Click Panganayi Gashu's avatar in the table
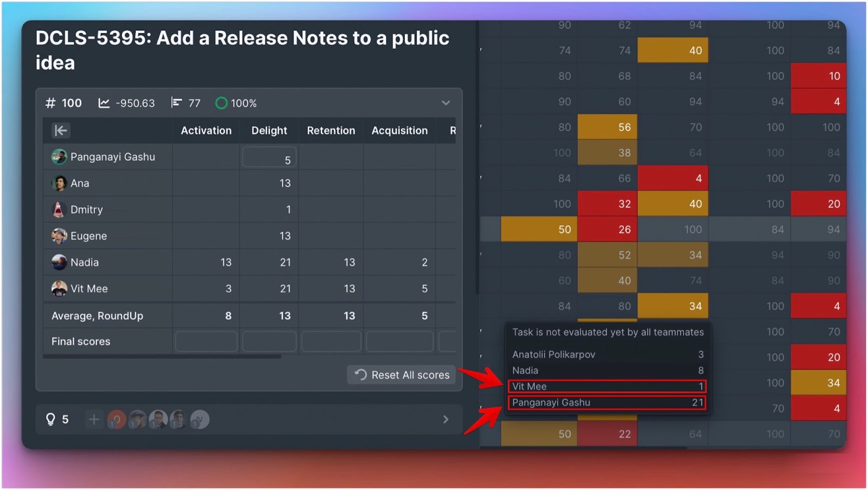Viewport: 868px width, 490px height. (x=59, y=157)
